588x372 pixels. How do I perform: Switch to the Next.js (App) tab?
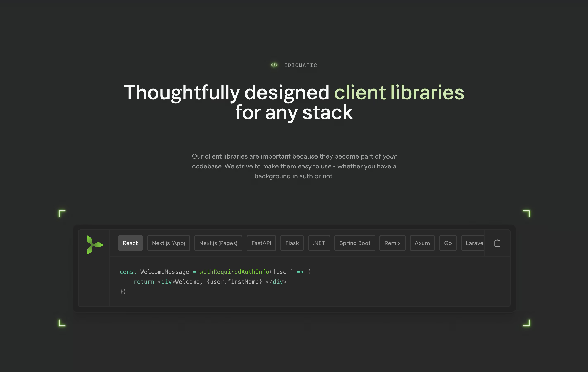tap(168, 243)
